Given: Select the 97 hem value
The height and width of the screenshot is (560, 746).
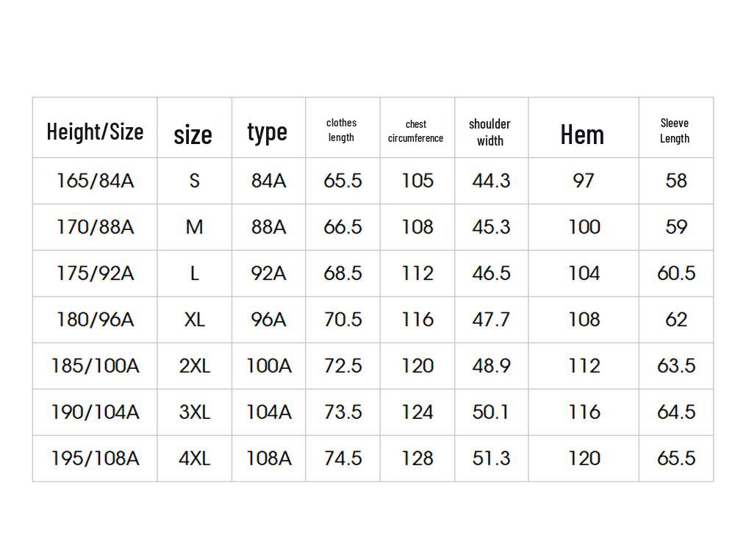Looking at the screenshot, I should click(x=583, y=181).
